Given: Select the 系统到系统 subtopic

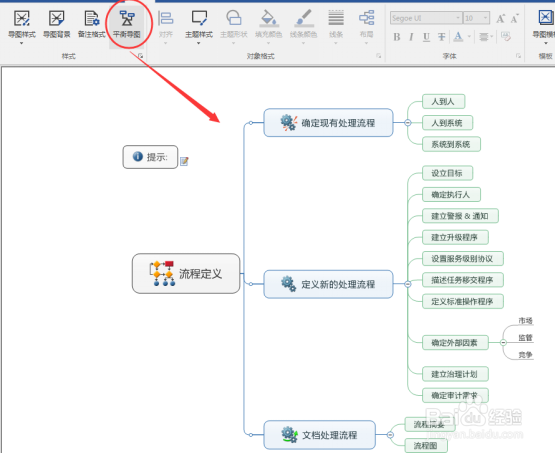Looking at the screenshot, I should tap(451, 144).
